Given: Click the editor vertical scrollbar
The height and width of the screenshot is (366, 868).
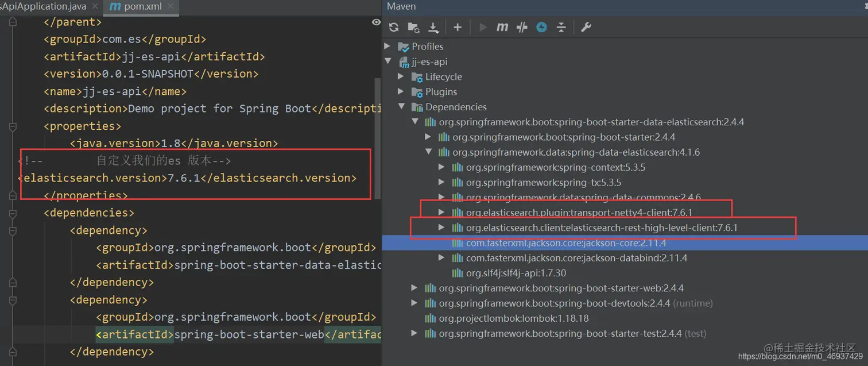Looking at the screenshot, I should point(377,138).
